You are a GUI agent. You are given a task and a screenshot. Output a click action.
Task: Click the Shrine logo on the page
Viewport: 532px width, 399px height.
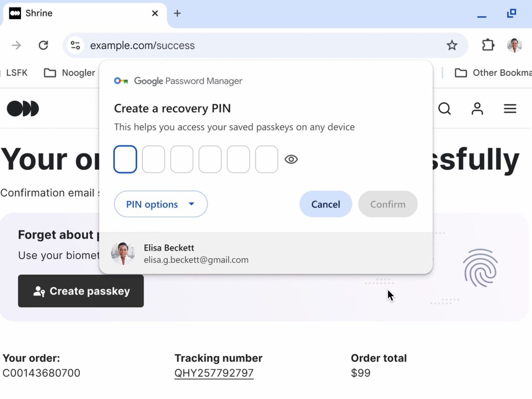tap(23, 109)
